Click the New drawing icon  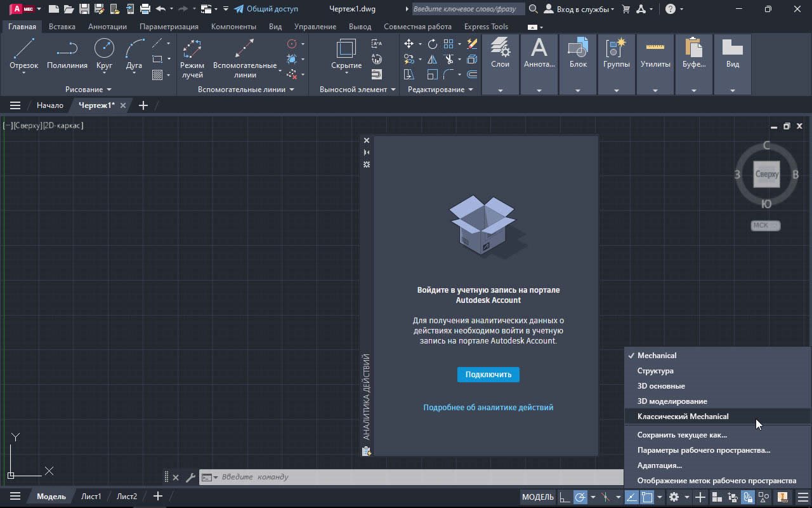coord(54,9)
